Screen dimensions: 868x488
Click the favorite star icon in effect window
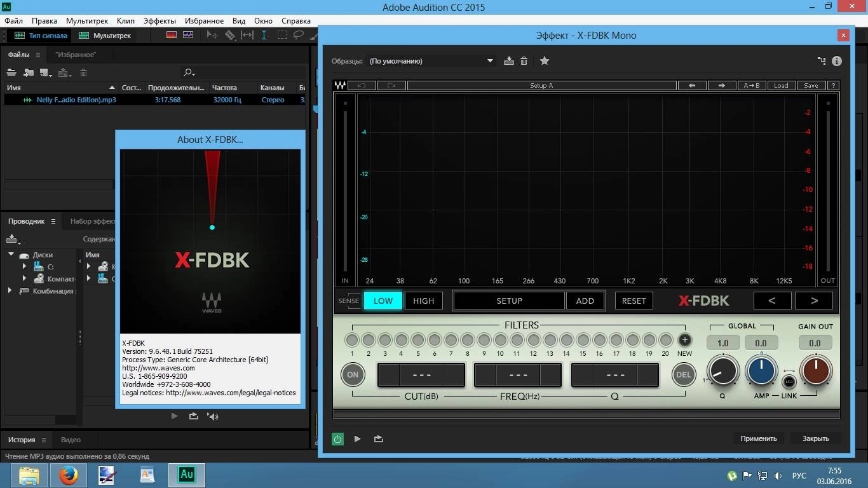(x=545, y=61)
